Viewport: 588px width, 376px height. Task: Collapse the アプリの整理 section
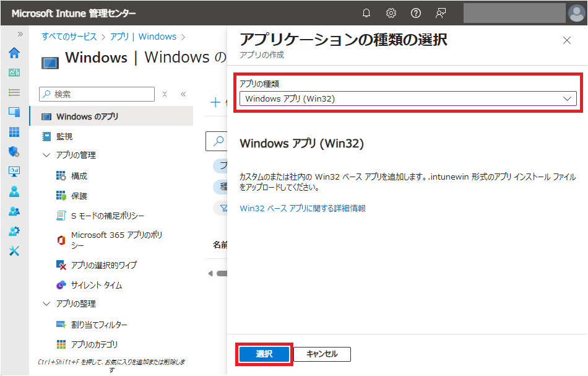[x=46, y=304]
